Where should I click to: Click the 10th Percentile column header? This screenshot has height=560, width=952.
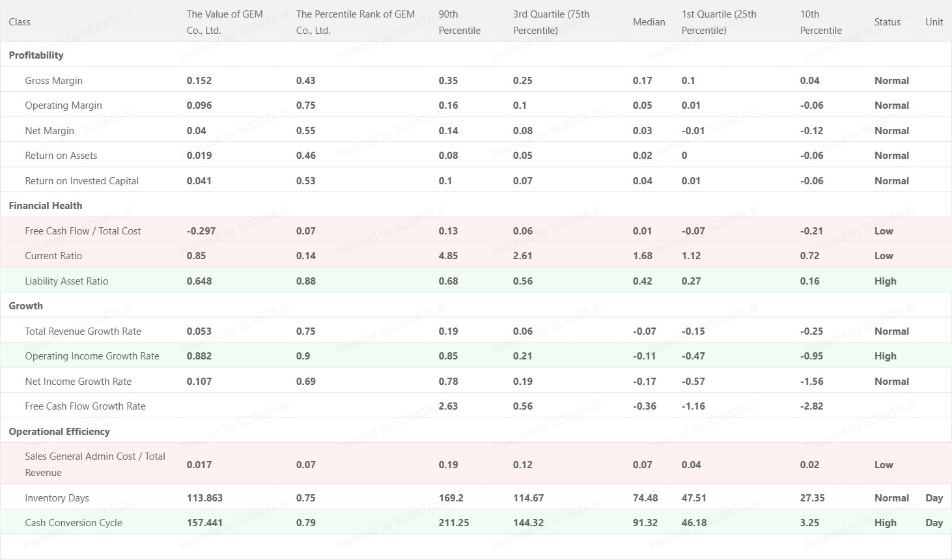[821, 22]
